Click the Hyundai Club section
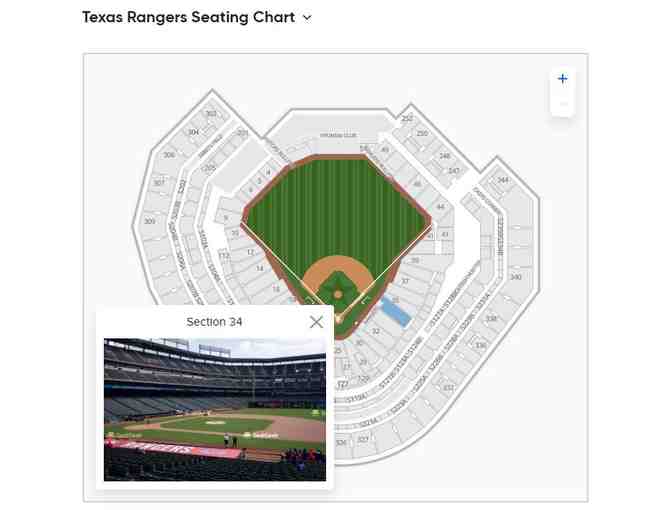The width and height of the screenshot is (672, 510). click(337, 135)
